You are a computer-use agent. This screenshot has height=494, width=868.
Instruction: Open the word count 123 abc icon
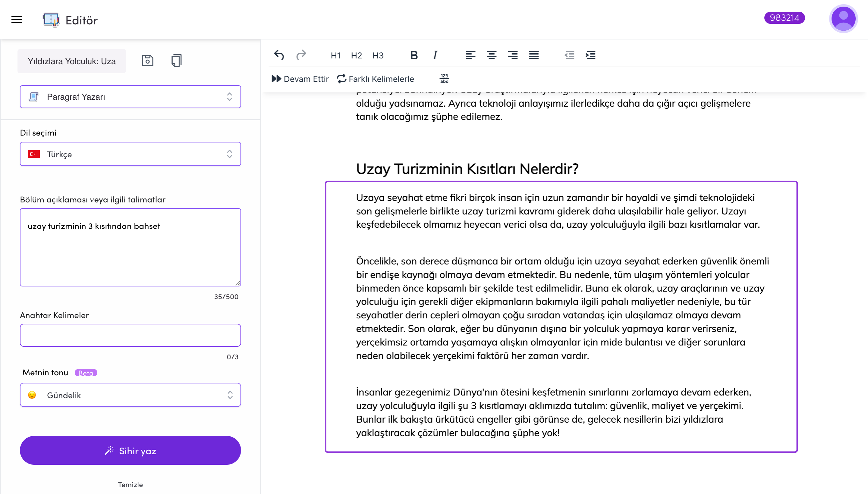pyautogui.click(x=444, y=78)
